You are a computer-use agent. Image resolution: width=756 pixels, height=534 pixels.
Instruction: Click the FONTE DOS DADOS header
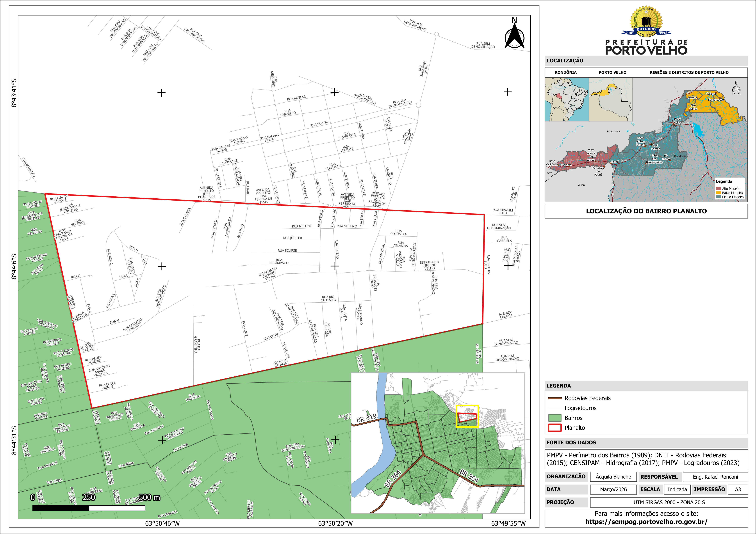(571, 442)
